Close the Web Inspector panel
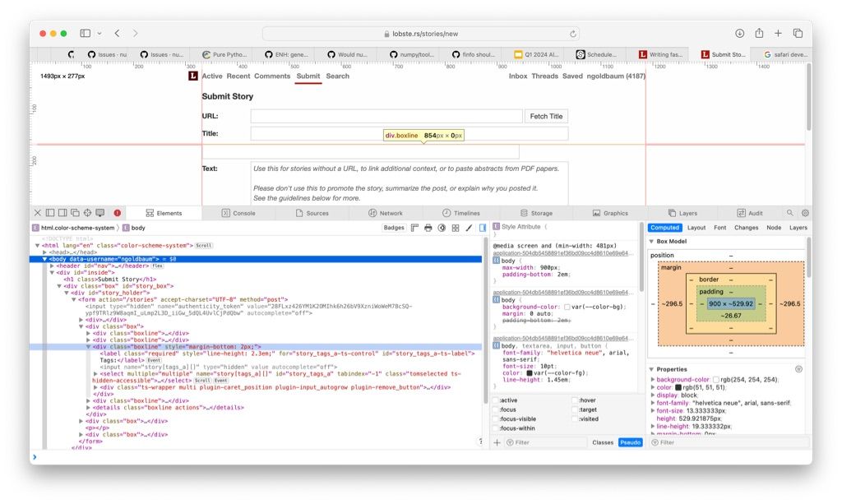Viewport: 842px width, 504px height. click(37, 213)
